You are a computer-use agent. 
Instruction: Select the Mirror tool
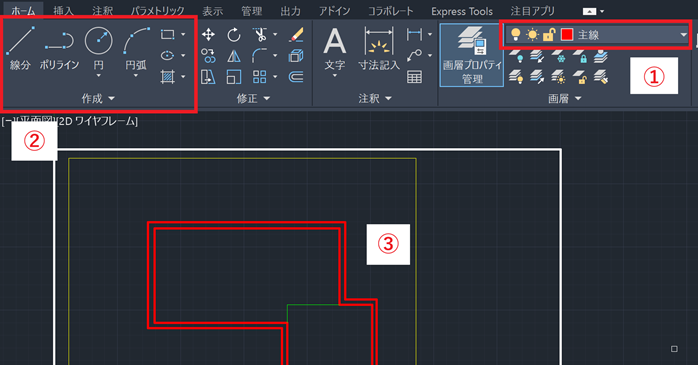click(x=234, y=56)
